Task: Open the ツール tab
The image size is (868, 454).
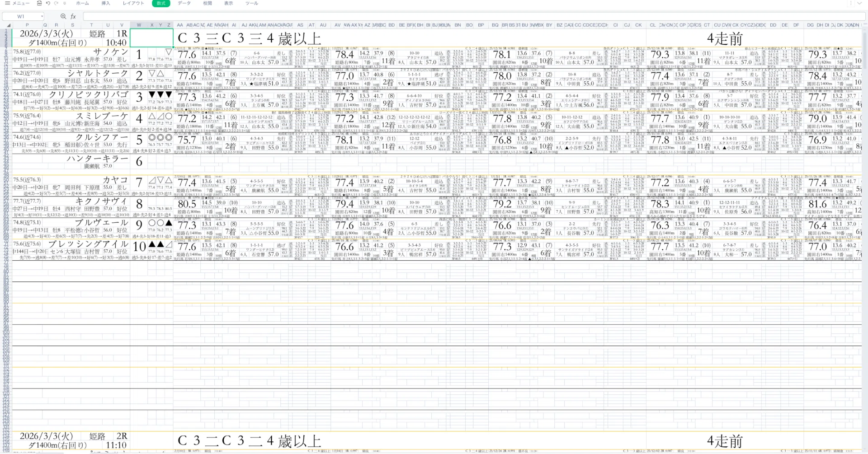Action: click(x=252, y=3)
